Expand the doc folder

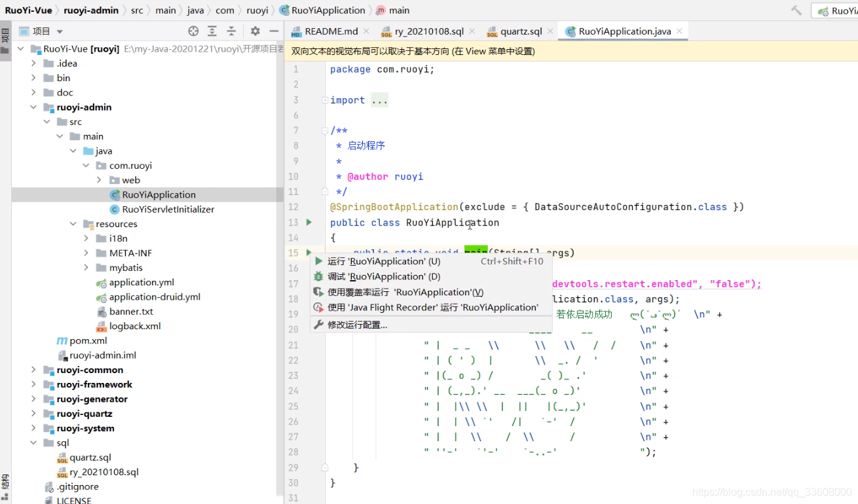[33, 92]
